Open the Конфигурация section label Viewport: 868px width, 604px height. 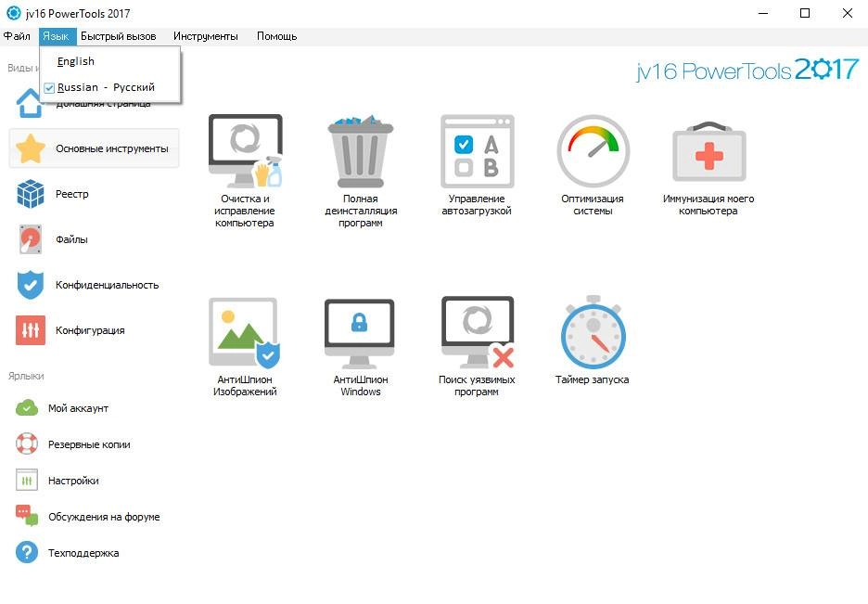[x=90, y=330]
